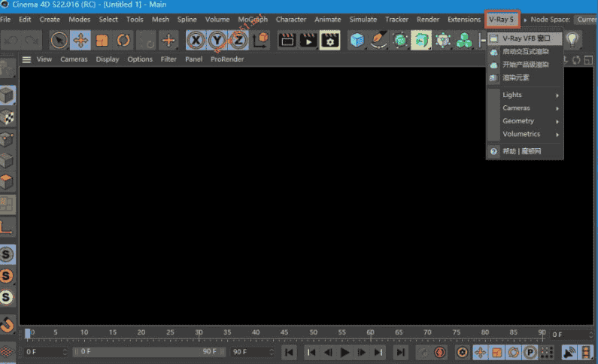Click the viewport Filter menu

tap(168, 59)
